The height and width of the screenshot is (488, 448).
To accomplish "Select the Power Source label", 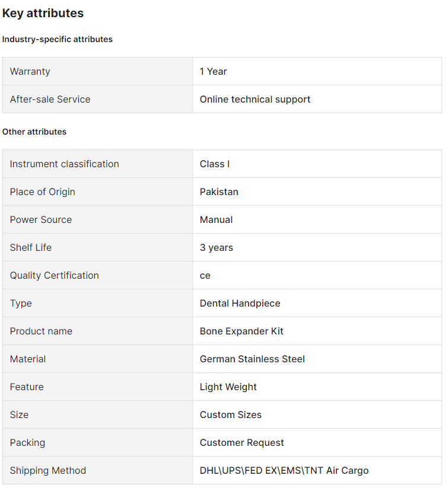I will [x=41, y=219].
